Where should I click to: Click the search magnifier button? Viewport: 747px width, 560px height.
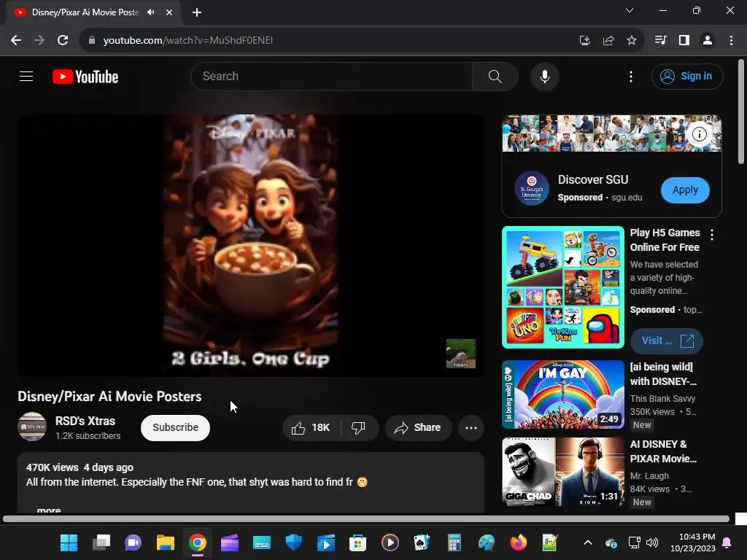click(x=495, y=76)
